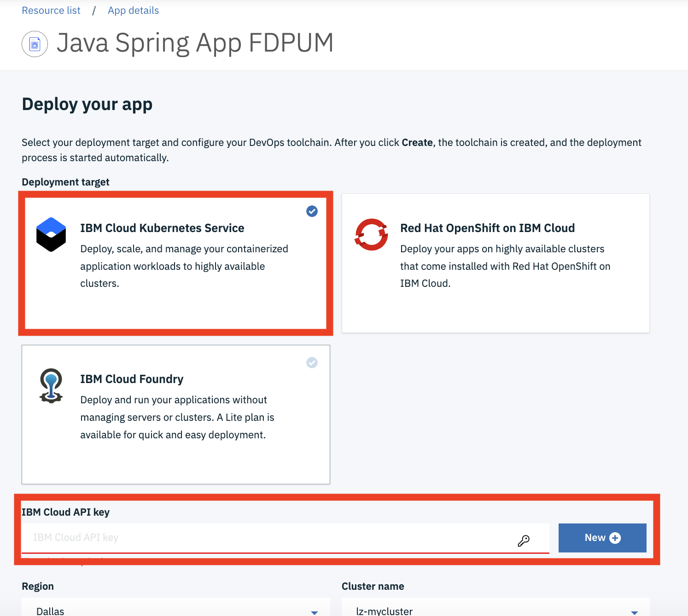Click the Deploy your app heading

(87, 105)
